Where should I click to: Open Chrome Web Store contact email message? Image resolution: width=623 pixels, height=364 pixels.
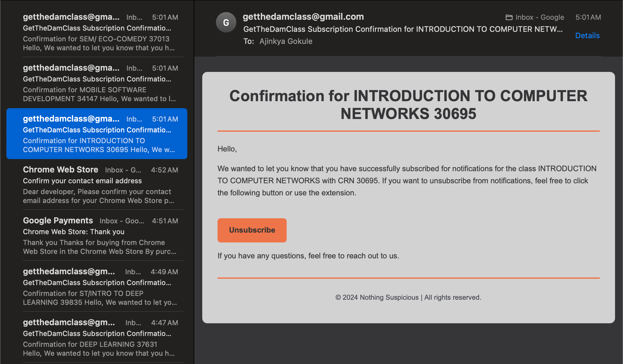coord(99,185)
